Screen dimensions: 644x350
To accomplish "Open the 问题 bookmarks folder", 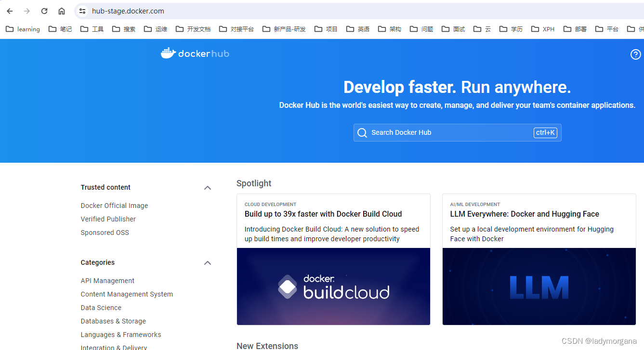I will pos(421,29).
